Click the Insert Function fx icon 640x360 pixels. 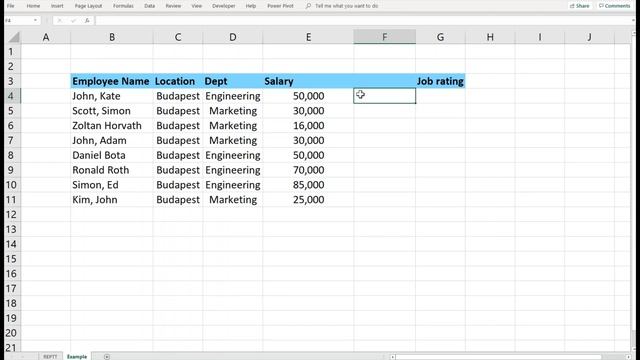pyautogui.click(x=87, y=20)
